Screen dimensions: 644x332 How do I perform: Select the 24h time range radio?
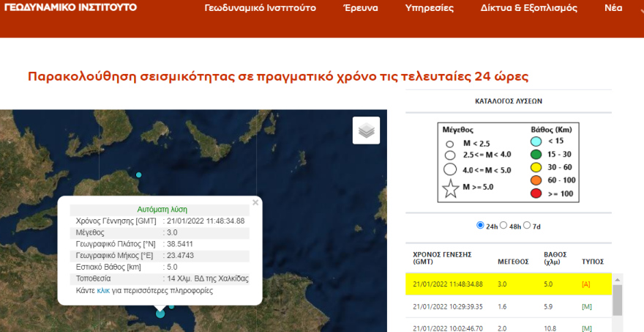point(480,226)
